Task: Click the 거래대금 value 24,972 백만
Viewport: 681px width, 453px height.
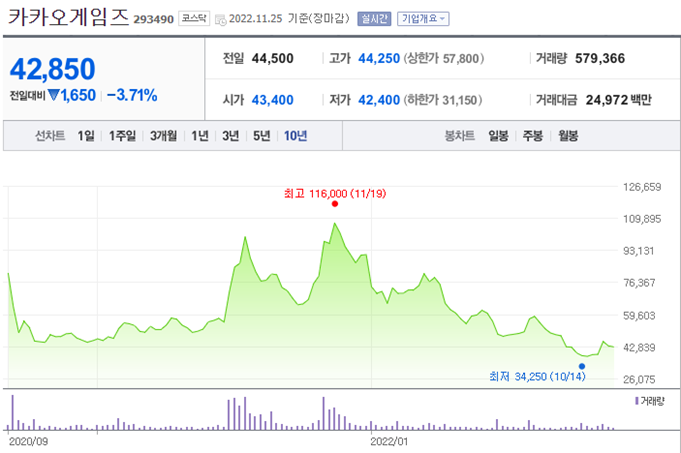Action: coord(618,100)
